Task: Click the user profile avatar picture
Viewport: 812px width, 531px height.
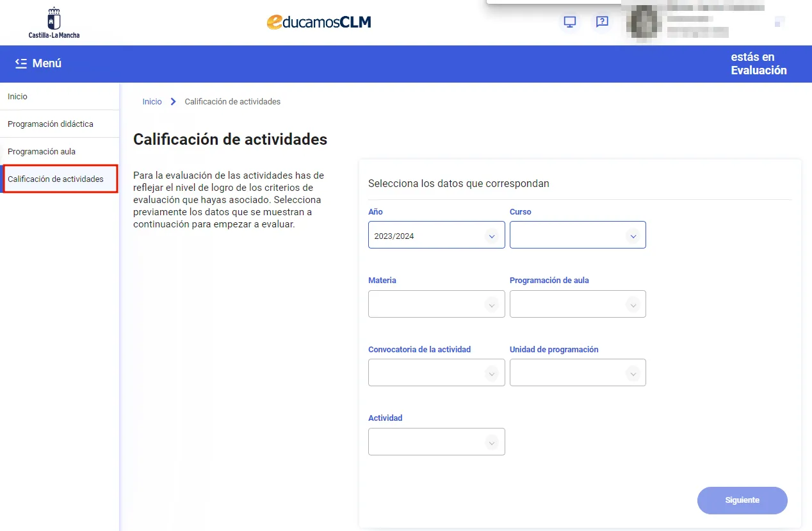Action: click(644, 22)
